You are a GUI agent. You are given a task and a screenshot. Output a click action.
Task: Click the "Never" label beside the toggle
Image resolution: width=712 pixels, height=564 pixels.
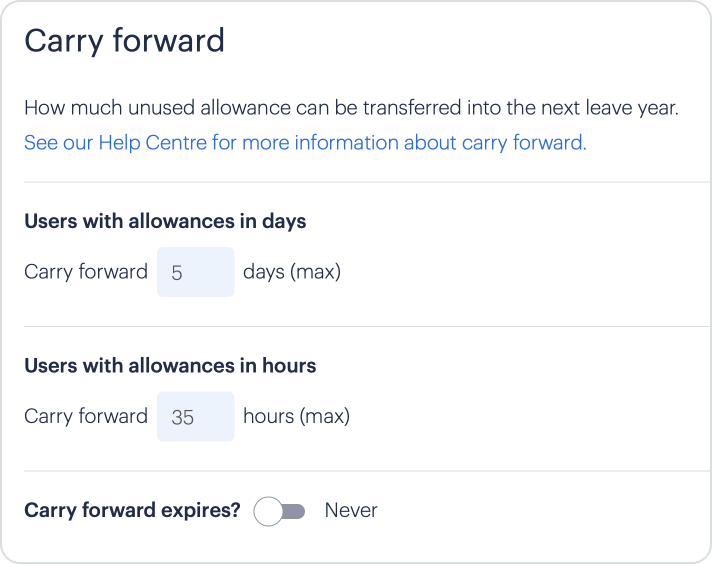tap(351, 510)
